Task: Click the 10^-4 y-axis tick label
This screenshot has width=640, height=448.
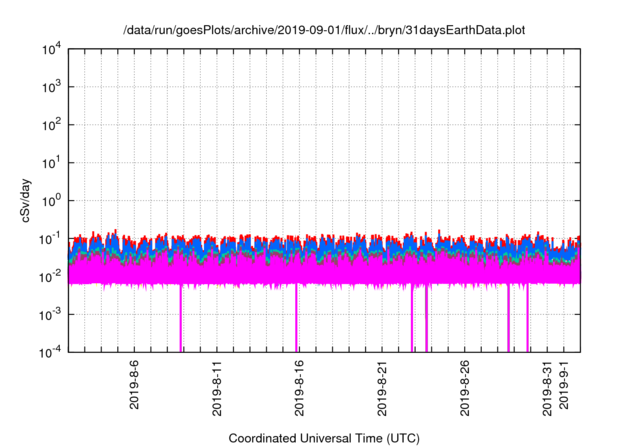Action: [51, 352]
